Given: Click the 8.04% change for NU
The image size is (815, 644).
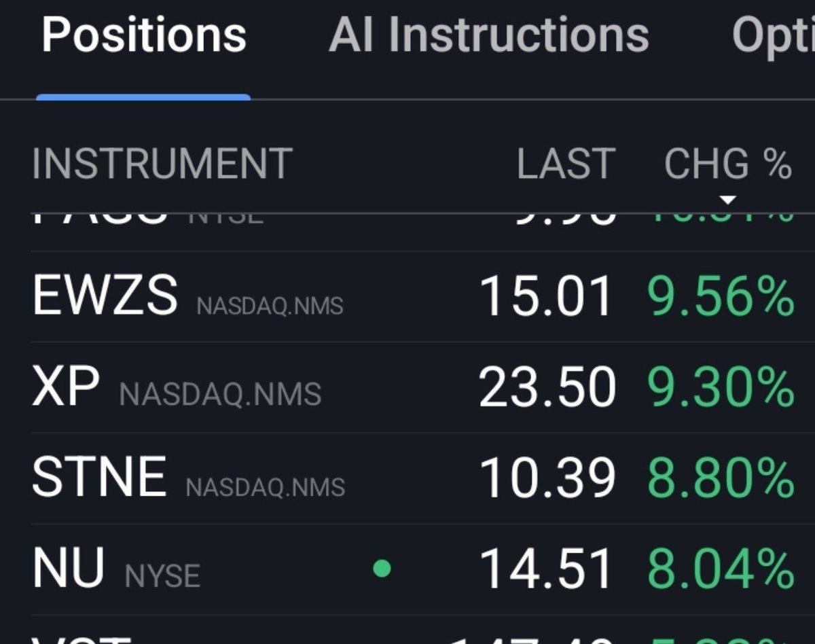Looking at the screenshot, I should (721, 569).
